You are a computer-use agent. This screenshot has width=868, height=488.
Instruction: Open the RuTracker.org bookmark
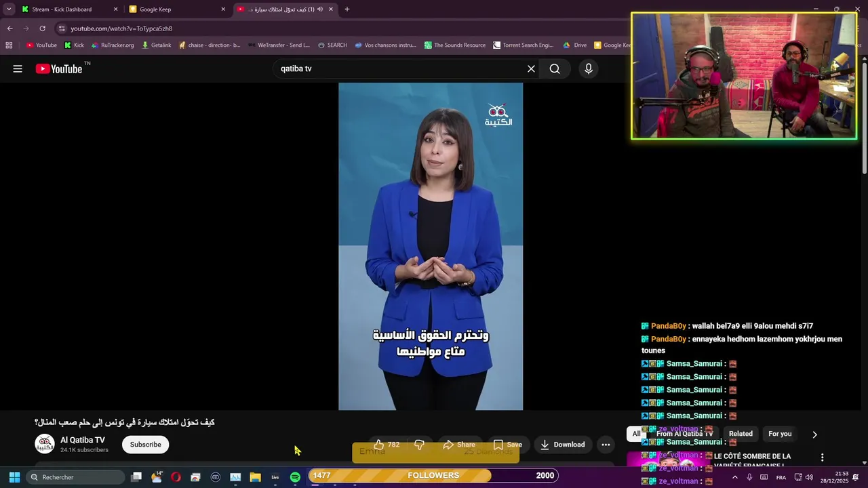click(x=113, y=45)
